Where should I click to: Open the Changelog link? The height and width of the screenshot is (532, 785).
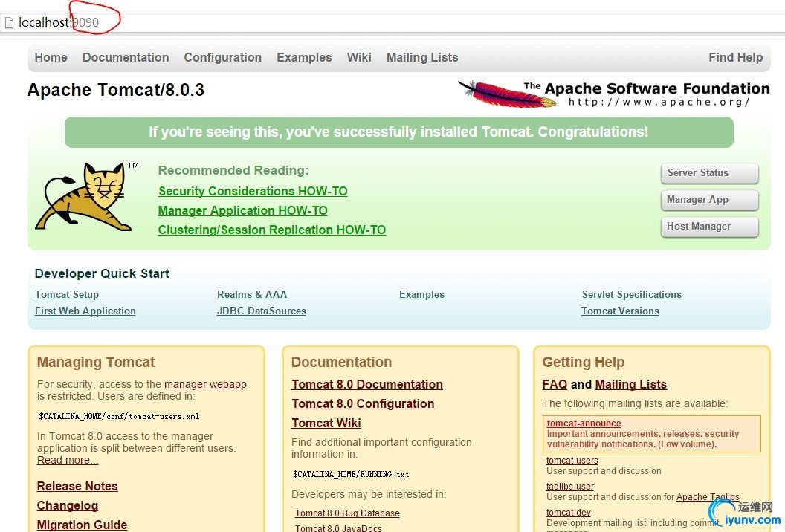pos(67,506)
